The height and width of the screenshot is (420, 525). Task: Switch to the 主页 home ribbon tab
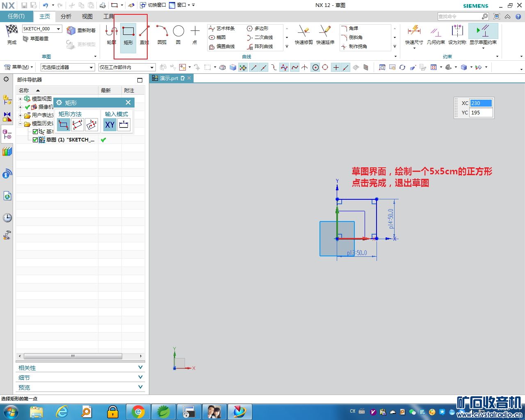tap(45, 16)
